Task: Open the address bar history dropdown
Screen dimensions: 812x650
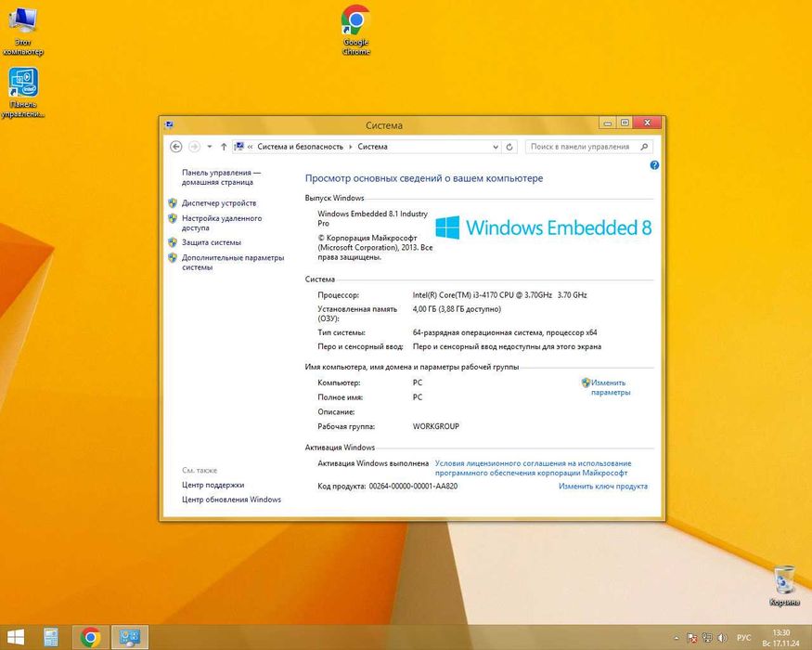Action: 496,147
